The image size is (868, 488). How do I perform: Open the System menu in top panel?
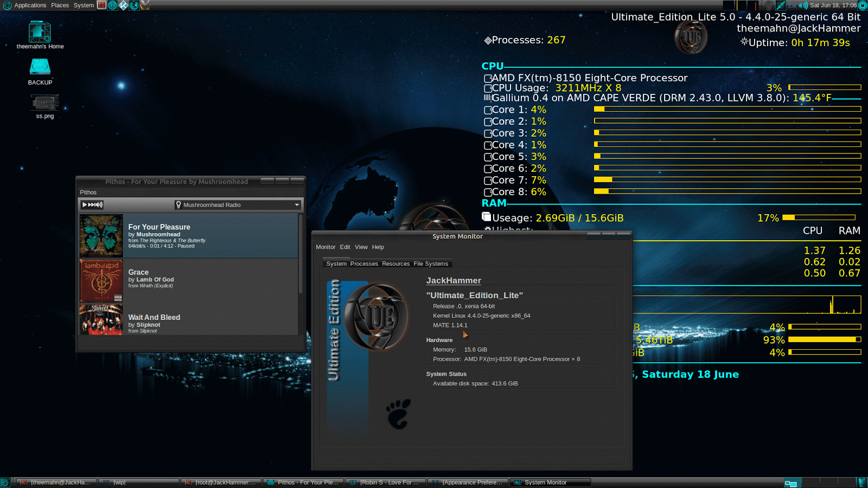[x=84, y=5]
